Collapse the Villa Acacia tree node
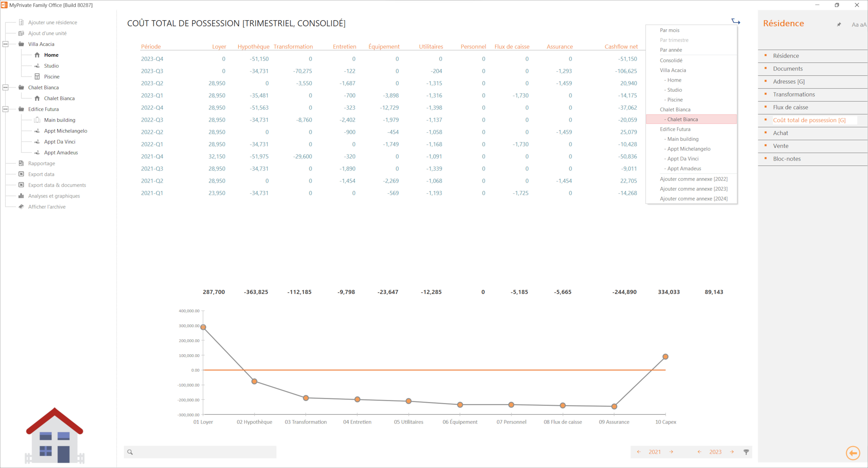Screen dimensions: 868x468 click(x=5, y=44)
